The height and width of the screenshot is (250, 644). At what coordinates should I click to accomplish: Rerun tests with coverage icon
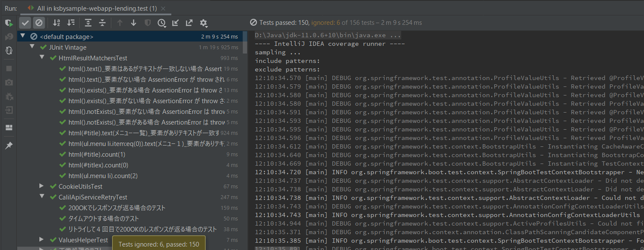[9, 23]
